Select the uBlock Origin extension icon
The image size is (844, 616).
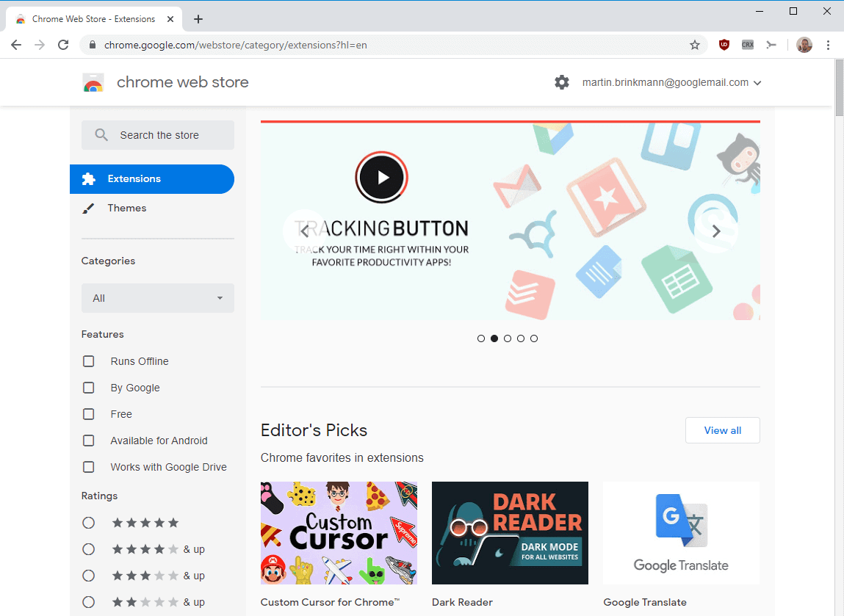(724, 45)
